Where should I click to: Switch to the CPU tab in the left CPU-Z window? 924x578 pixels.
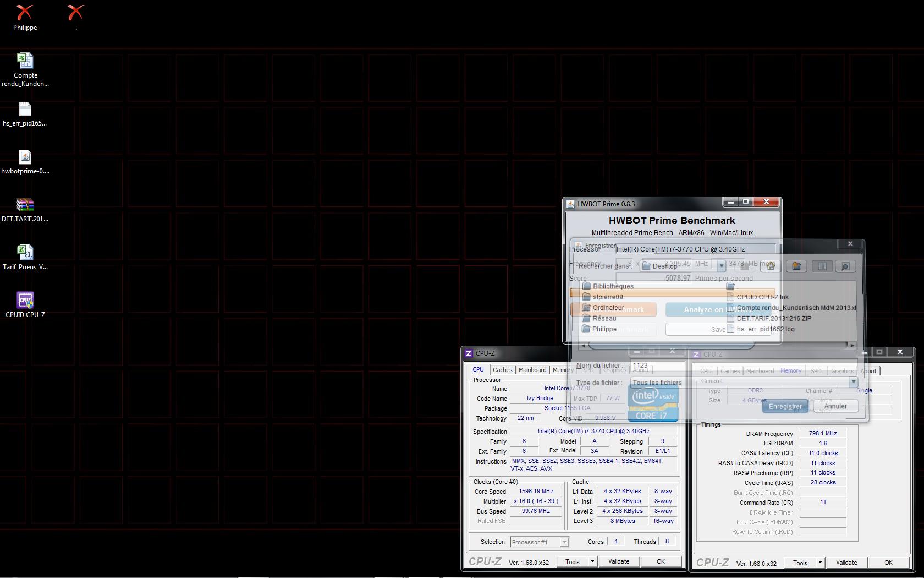(479, 369)
